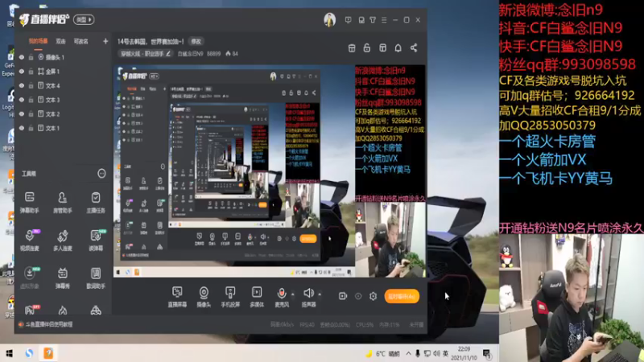Add a 手机投屏 phone mirroring source
Viewport: 644px width, 362px height.
(230, 297)
